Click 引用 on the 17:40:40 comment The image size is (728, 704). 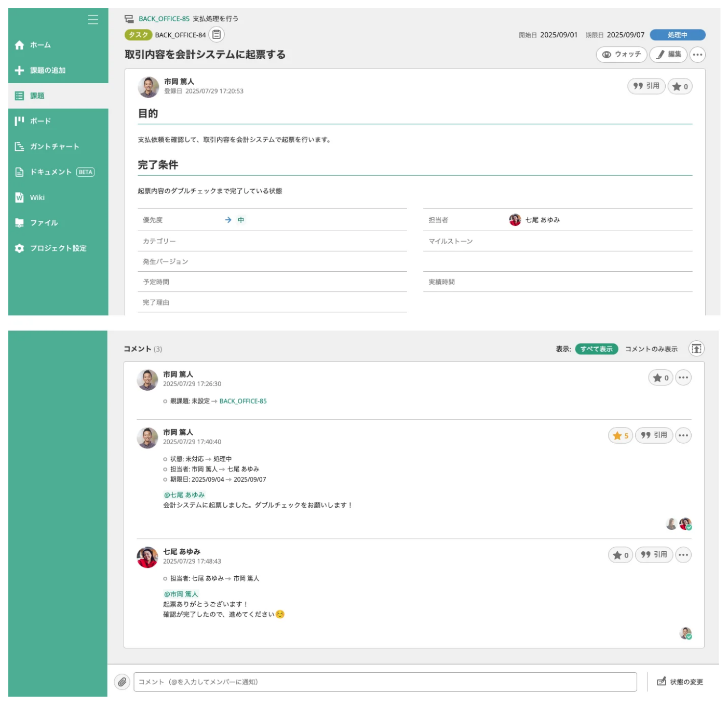coord(654,435)
